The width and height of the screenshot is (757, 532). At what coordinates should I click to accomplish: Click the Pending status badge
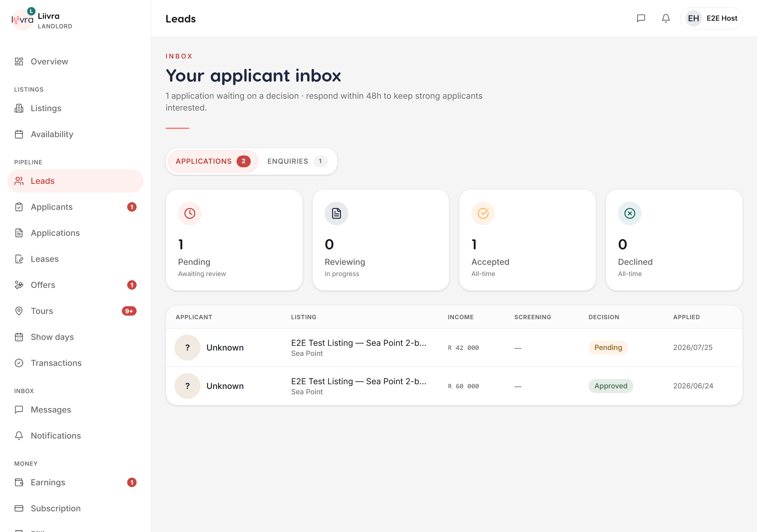click(608, 347)
